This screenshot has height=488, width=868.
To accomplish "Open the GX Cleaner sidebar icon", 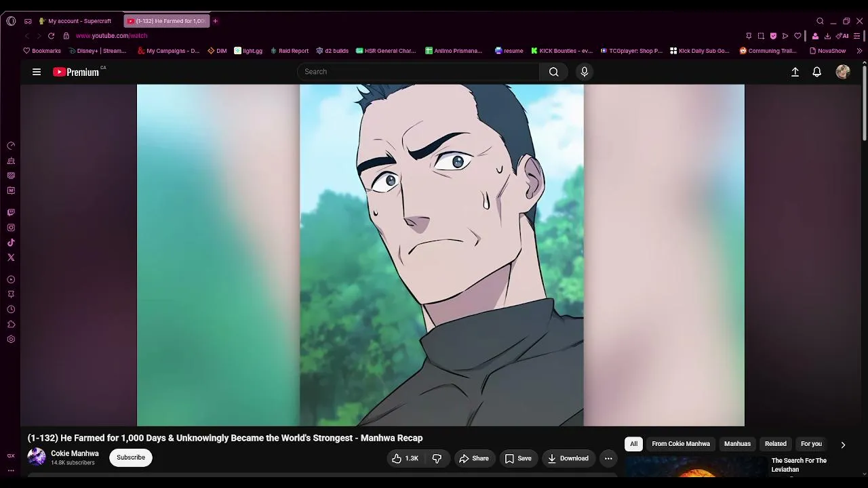I will (x=11, y=161).
